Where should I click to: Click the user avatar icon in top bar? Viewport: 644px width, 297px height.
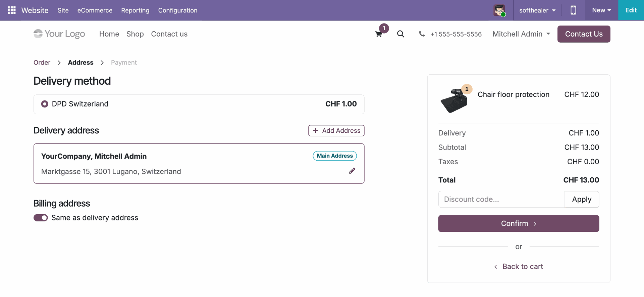tap(499, 10)
